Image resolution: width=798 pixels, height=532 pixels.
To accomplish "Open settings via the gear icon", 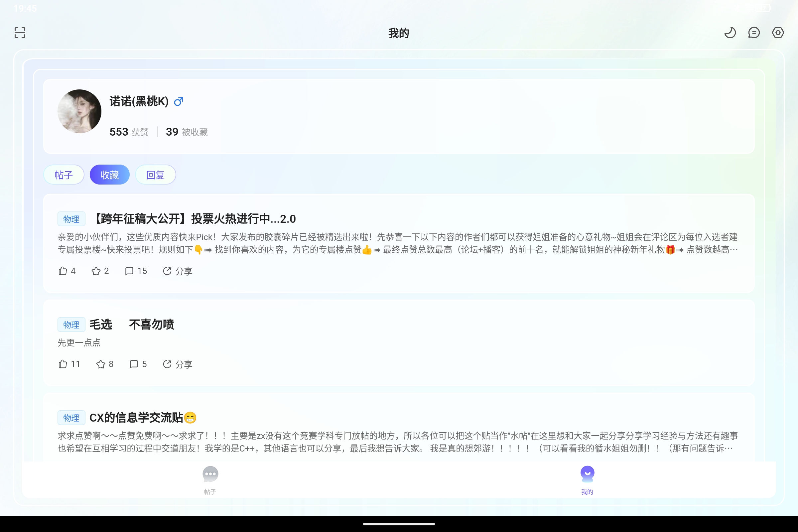I will (x=778, y=32).
